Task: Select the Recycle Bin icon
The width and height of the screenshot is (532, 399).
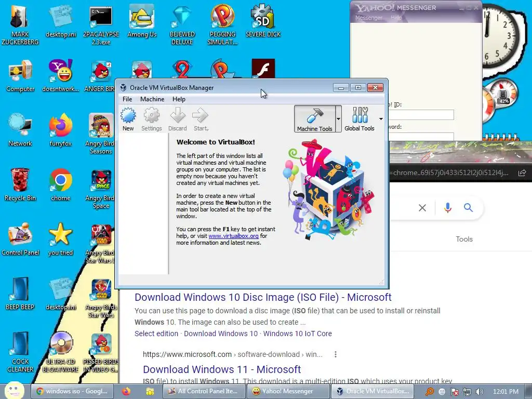Action: [x=20, y=185]
